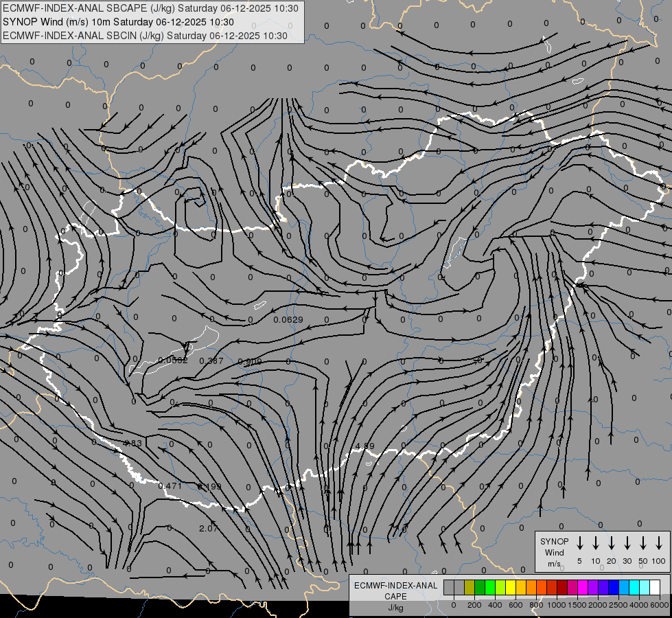
Task: Select the 30 m/s wind arrow in legend
Action: tap(627, 543)
